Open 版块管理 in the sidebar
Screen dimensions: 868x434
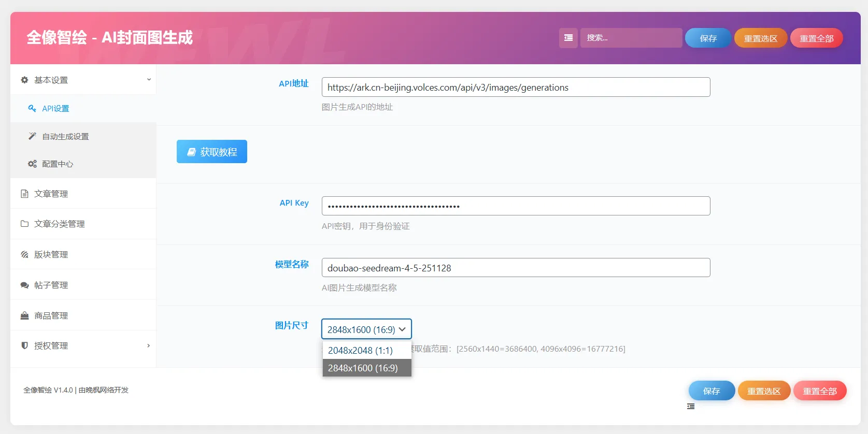click(51, 254)
